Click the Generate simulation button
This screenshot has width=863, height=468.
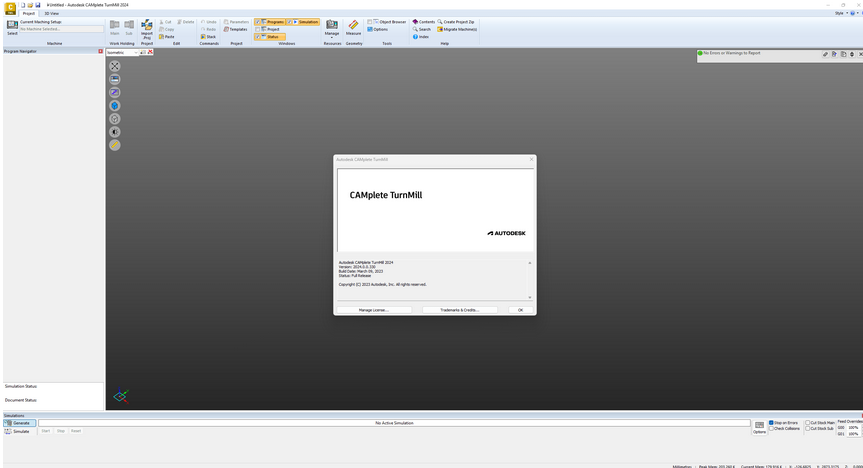pyautogui.click(x=20, y=423)
